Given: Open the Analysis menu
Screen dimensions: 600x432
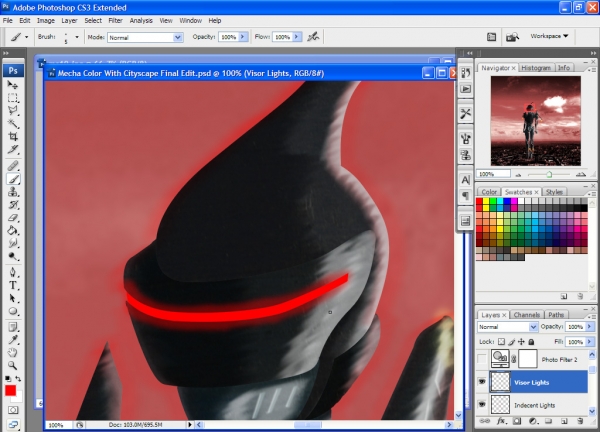Looking at the screenshot, I should 141,21.
